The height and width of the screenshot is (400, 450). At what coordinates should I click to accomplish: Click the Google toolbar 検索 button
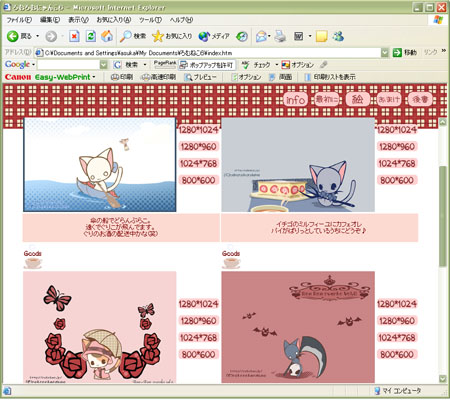click(126, 64)
